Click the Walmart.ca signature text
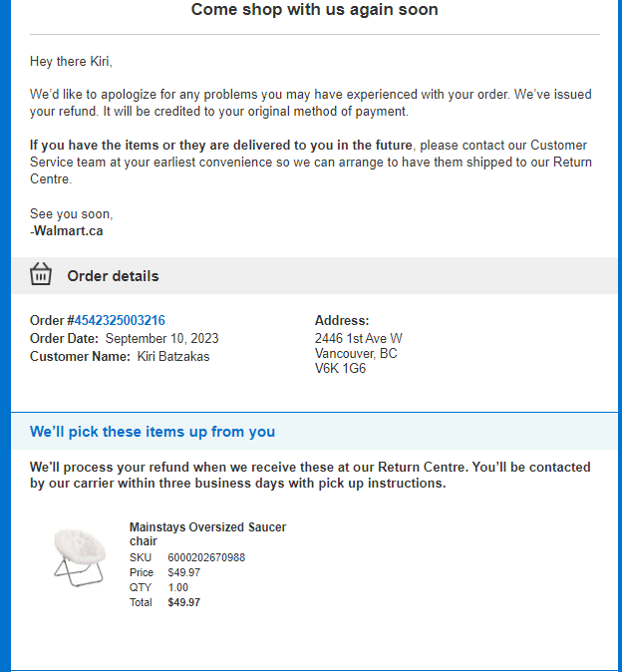622x672 pixels. pos(67,231)
